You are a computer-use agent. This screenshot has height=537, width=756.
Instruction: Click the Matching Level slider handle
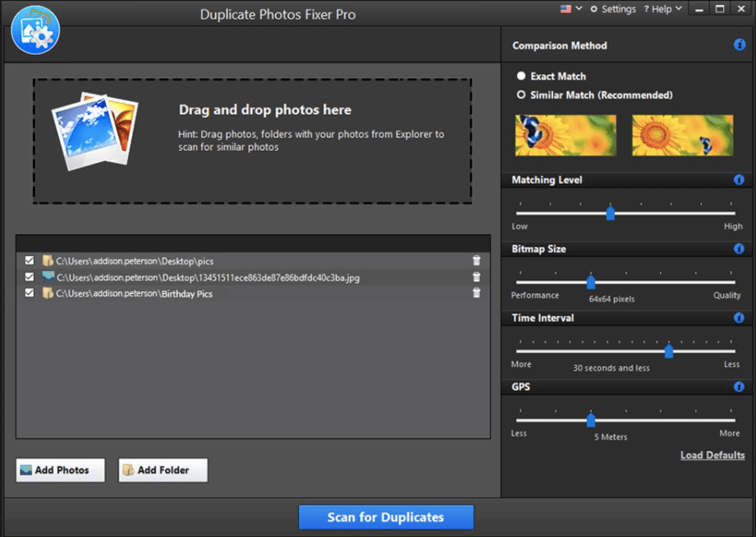[611, 213]
